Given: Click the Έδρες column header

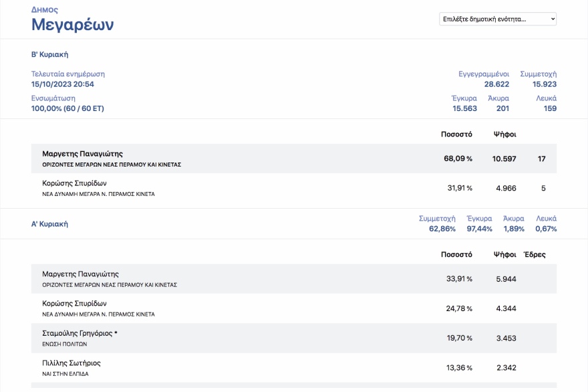Looking at the screenshot, I should (x=534, y=254).
